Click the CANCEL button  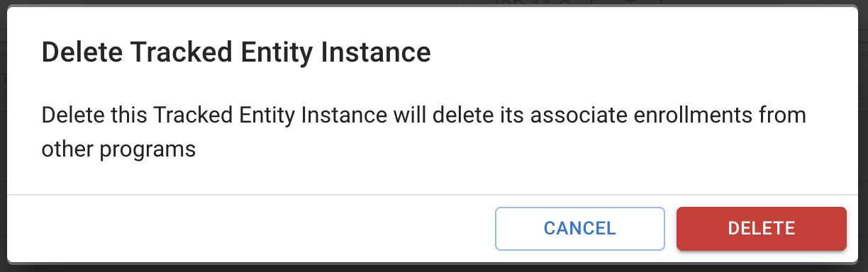pos(579,229)
